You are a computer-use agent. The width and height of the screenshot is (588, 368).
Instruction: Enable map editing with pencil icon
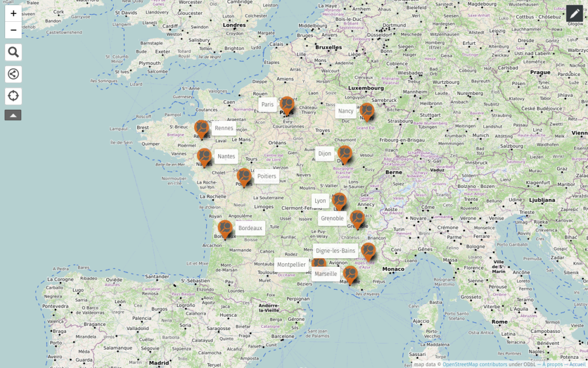pos(574,13)
